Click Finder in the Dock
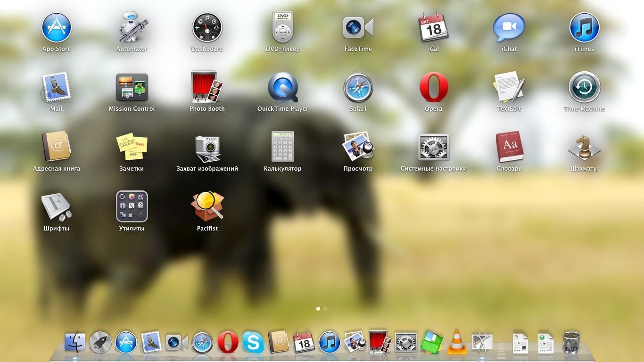 tap(75, 342)
